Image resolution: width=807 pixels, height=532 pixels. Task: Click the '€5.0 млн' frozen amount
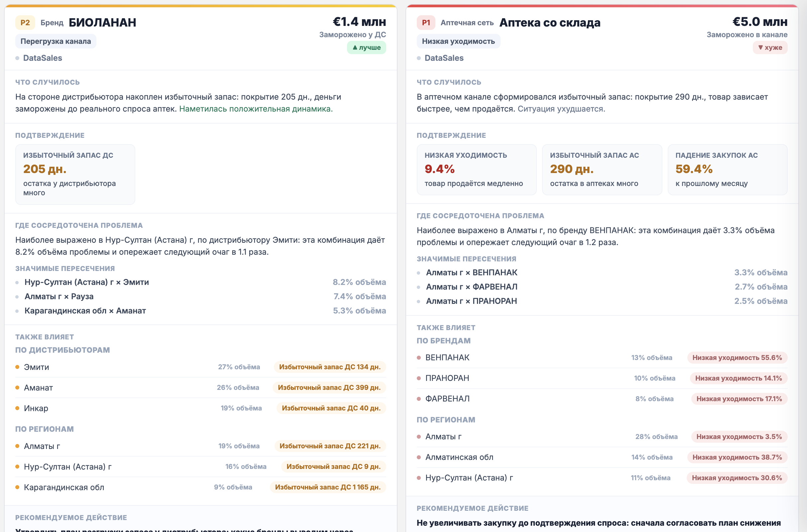760,22
